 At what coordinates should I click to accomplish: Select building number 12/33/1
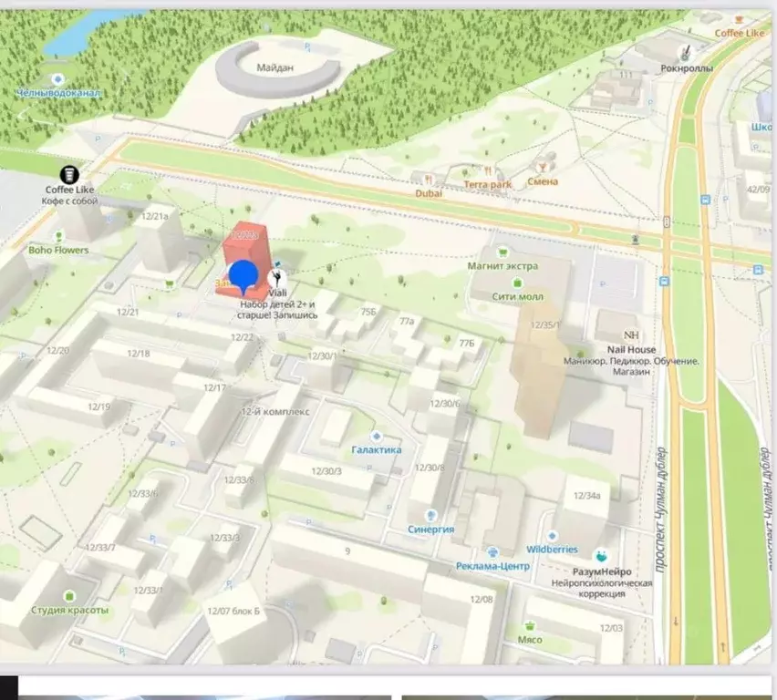click(x=148, y=590)
